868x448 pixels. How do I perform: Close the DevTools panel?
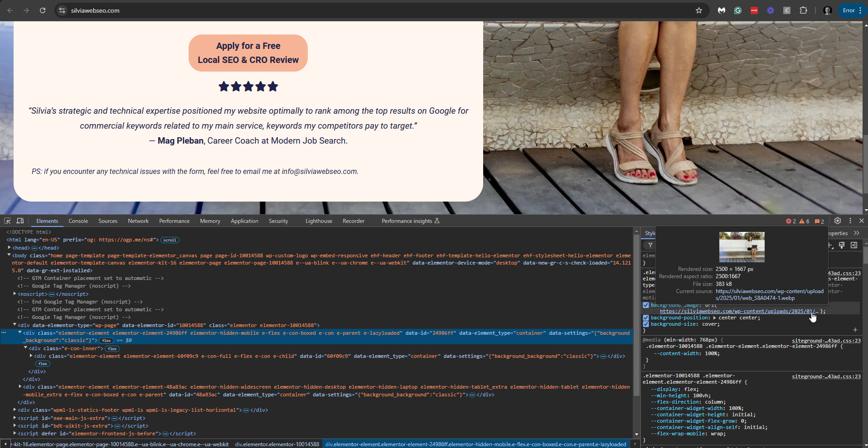coord(862,221)
